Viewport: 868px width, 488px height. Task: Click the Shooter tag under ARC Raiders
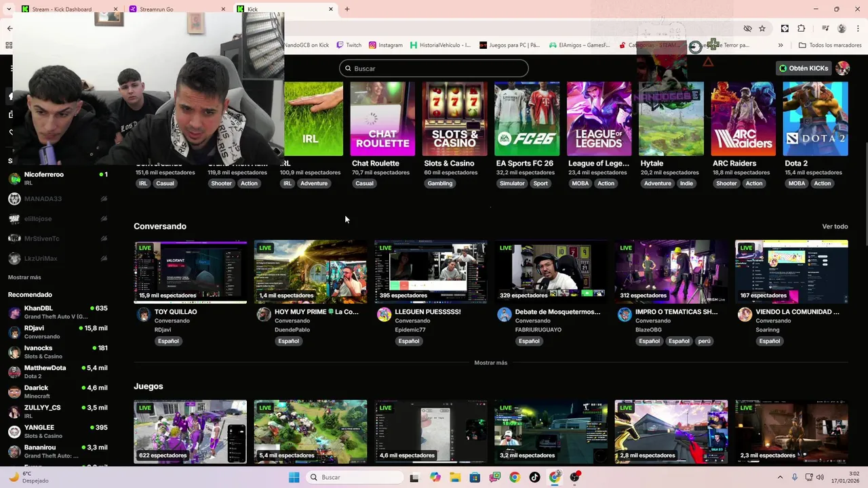click(x=726, y=184)
